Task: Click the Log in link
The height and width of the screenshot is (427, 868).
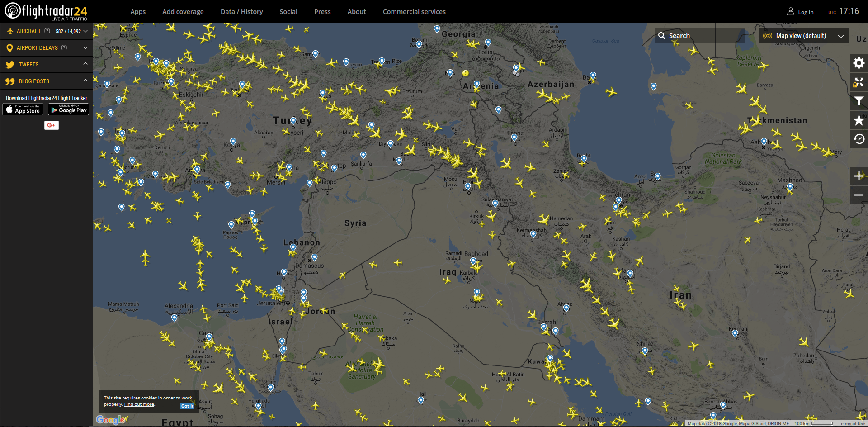Action: pos(800,12)
